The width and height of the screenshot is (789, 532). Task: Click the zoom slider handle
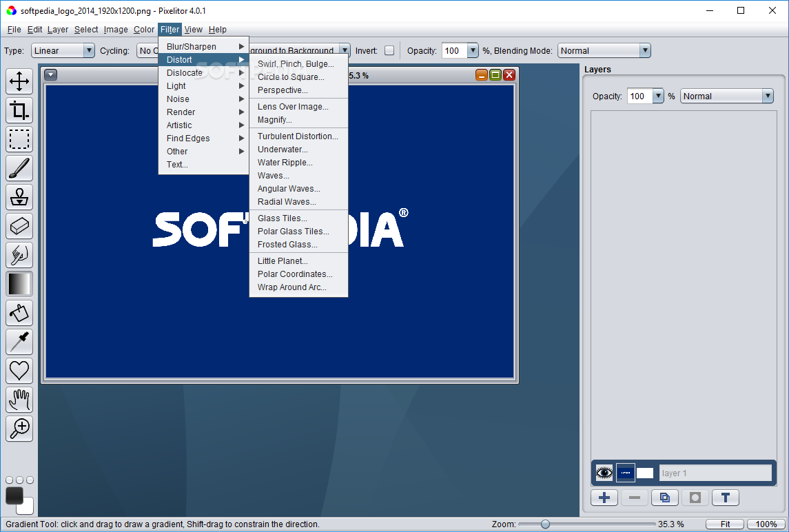pyautogui.click(x=545, y=524)
